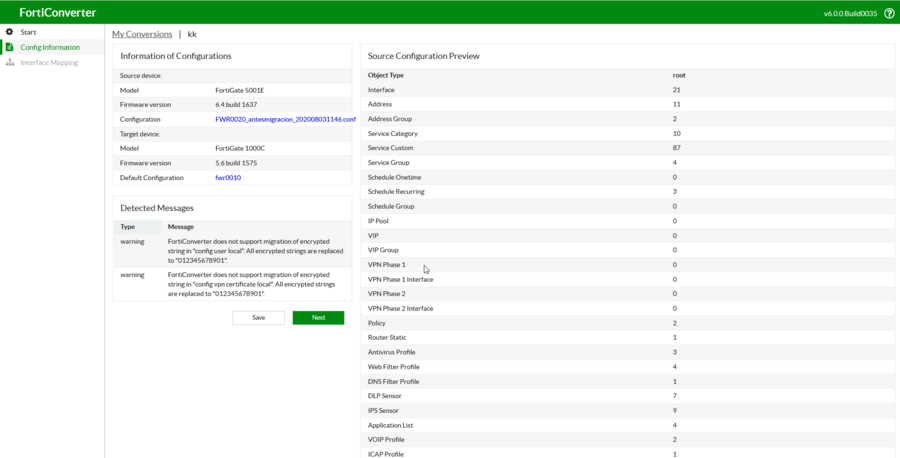The height and width of the screenshot is (458, 900).
Task: Select Config Information in the sidebar
Action: [x=50, y=47]
